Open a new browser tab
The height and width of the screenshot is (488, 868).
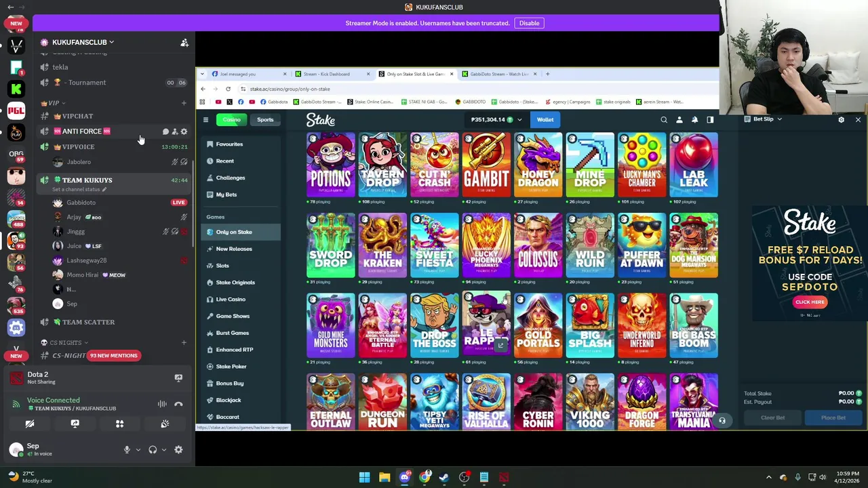tap(548, 74)
